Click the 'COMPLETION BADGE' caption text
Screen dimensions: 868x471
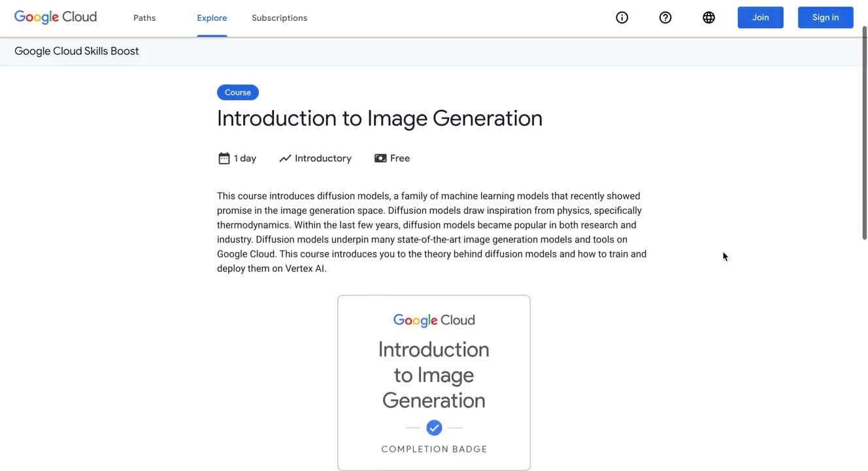(435, 449)
